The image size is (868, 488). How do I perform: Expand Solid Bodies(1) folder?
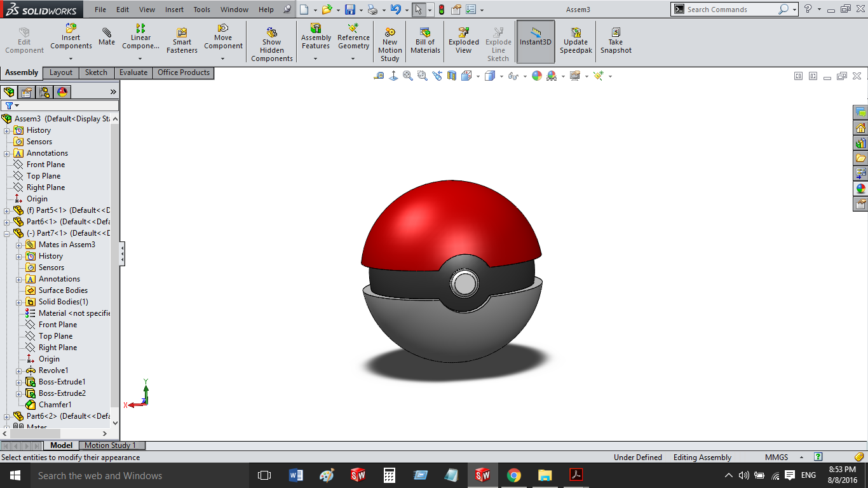(19, 302)
